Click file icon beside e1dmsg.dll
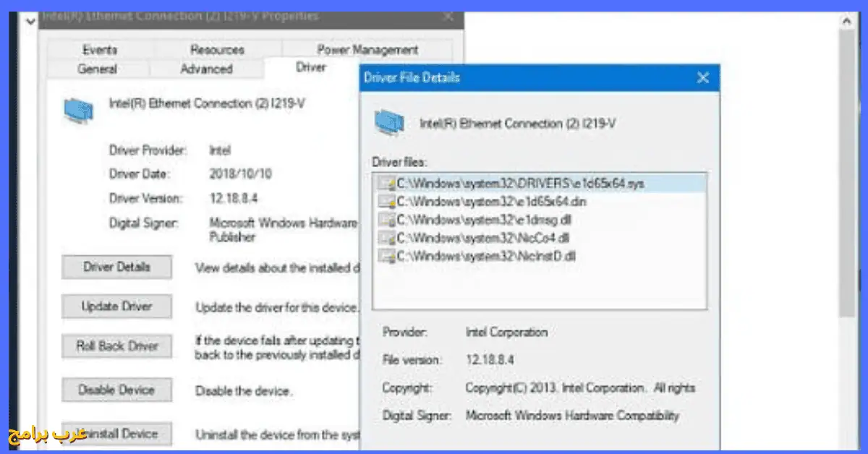 [x=386, y=220]
